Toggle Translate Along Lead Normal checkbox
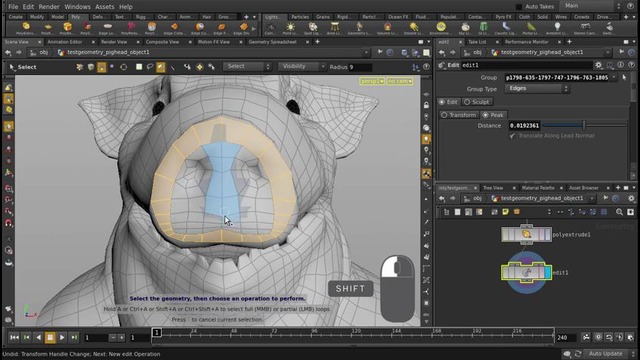Image resolution: width=640 pixels, height=360 pixels. click(512, 136)
